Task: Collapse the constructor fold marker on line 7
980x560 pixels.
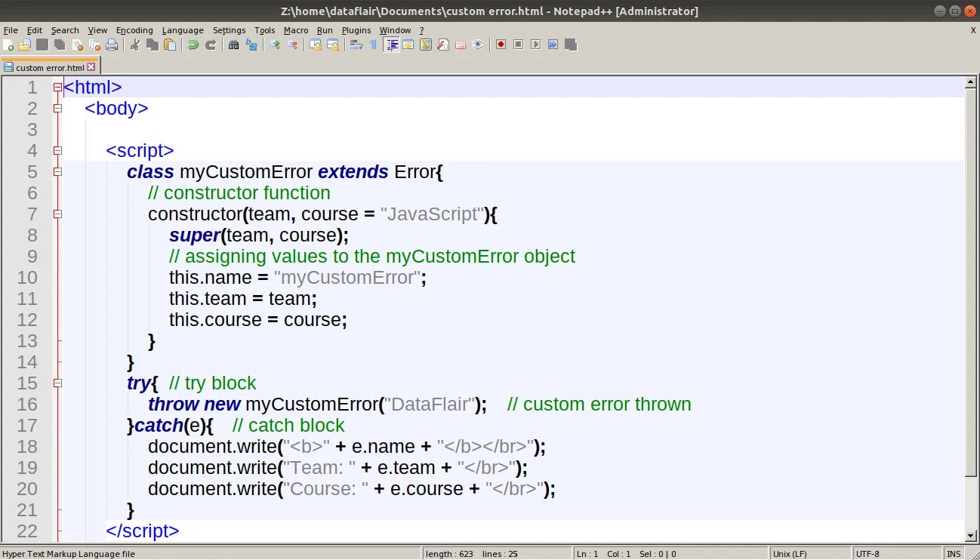Action: tap(57, 214)
